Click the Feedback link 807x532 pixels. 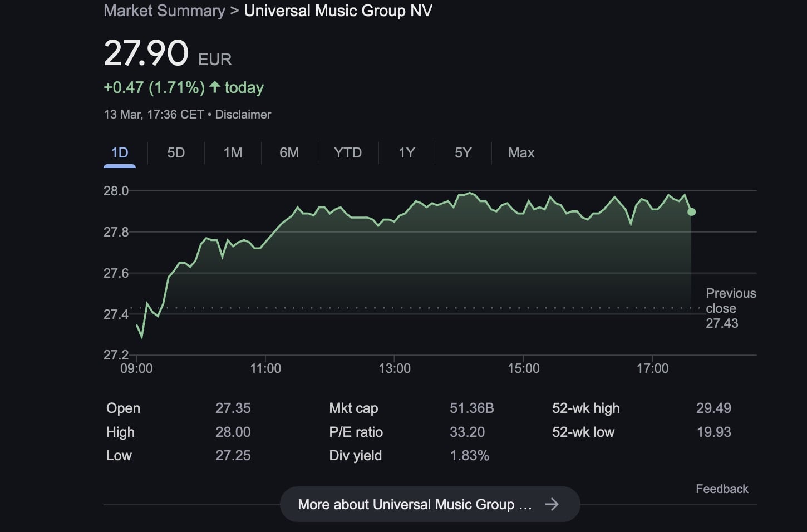point(722,489)
